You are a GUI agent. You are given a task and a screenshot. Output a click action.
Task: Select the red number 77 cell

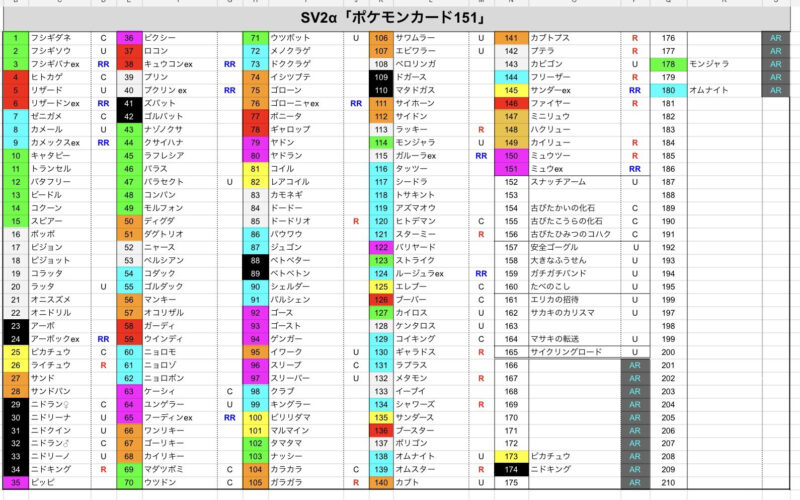click(255, 116)
